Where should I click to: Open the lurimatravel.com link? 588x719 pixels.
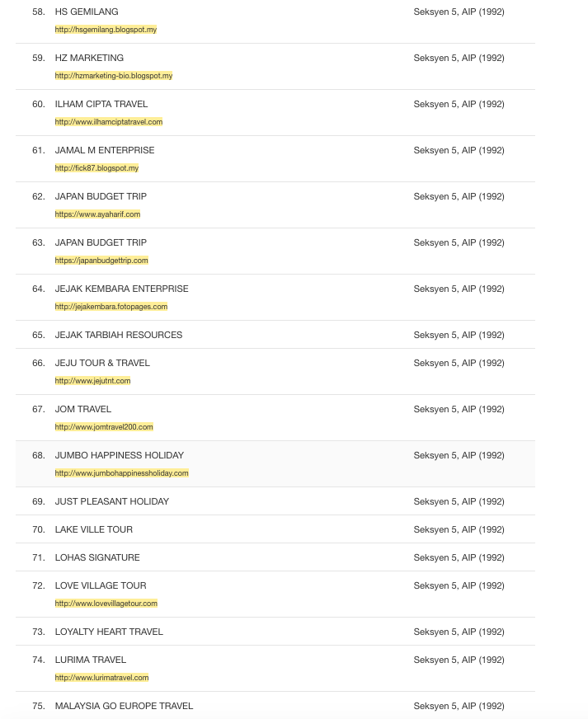pyautogui.click(x=101, y=678)
